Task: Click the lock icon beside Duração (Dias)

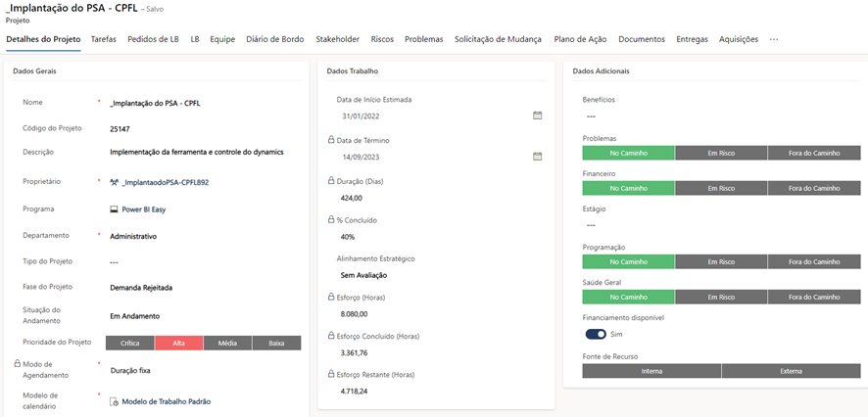Action: [332, 181]
